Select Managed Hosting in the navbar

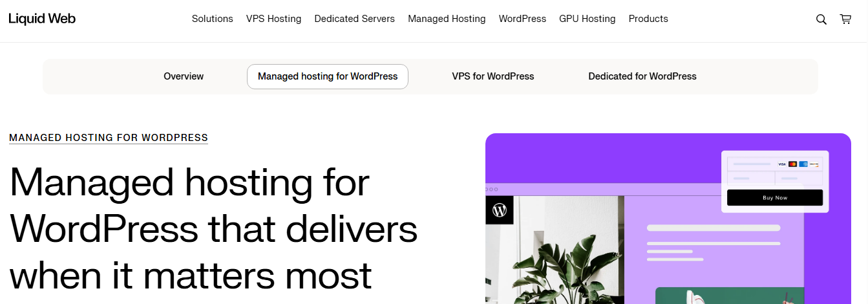pos(447,19)
